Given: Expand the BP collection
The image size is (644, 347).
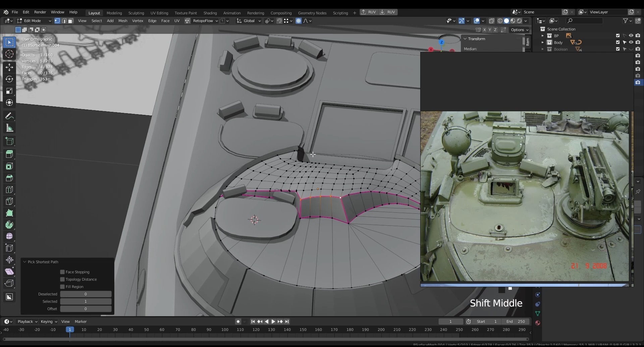Looking at the screenshot, I should point(542,36).
